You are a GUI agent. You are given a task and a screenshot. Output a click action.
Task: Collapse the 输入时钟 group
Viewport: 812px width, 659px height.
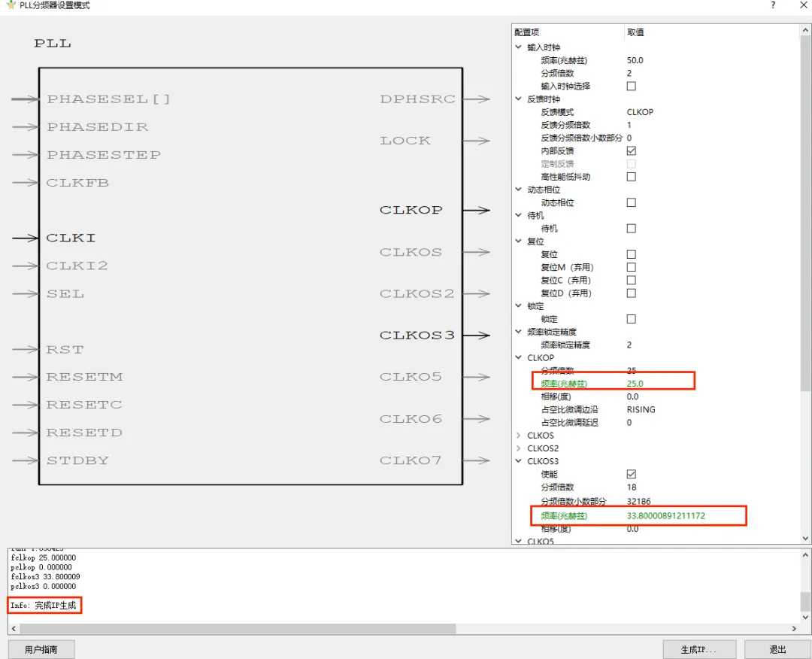click(518, 47)
